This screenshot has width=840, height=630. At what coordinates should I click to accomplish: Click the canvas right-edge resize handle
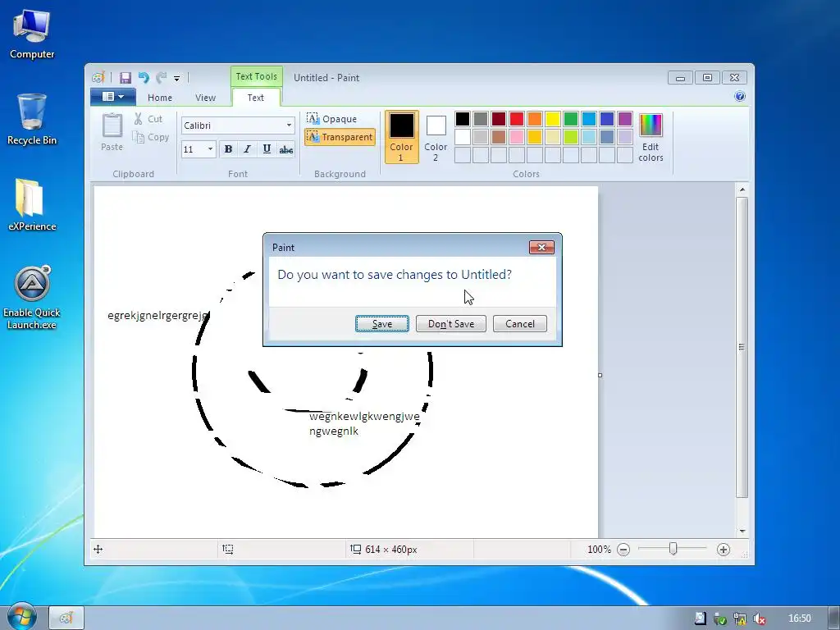tap(600, 375)
